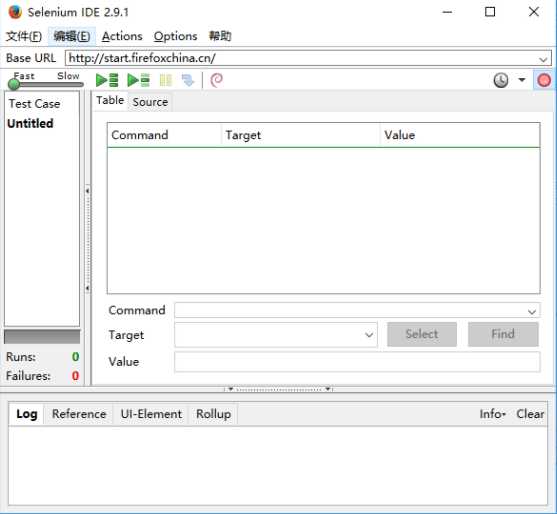Switch to the Source tab
Image resolution: width=557 pixels, height=514 pixels.
150,102
